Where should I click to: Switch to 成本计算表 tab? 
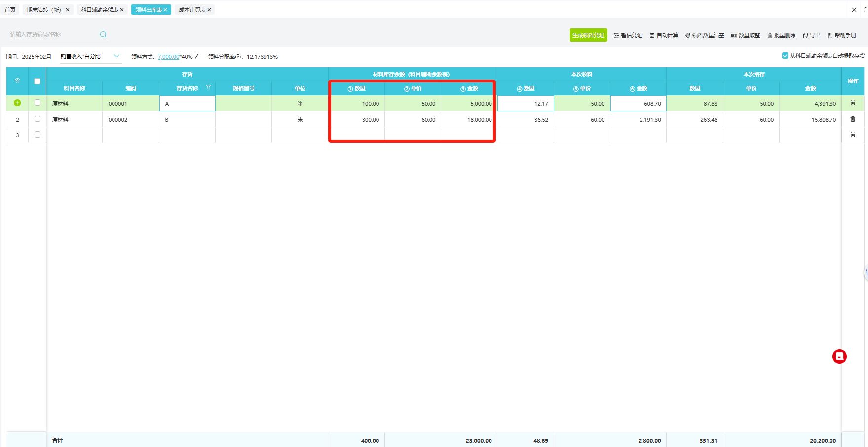coord(192,10)
